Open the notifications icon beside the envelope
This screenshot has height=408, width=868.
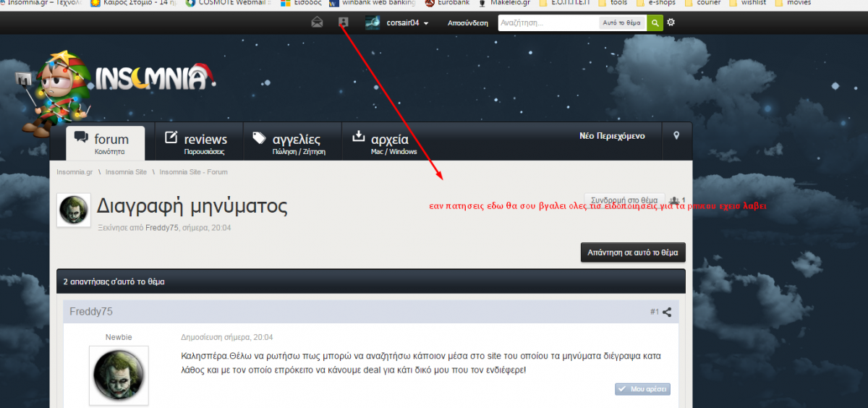click(344, 22)
